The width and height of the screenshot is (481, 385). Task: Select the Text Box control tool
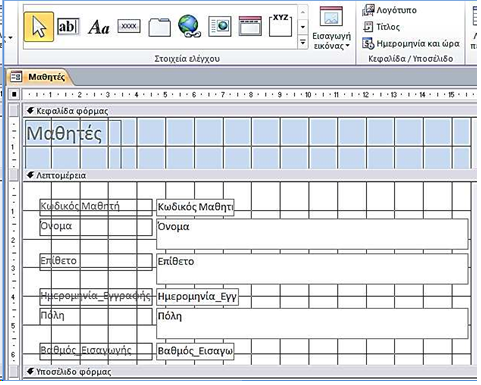tap(68, 27)
